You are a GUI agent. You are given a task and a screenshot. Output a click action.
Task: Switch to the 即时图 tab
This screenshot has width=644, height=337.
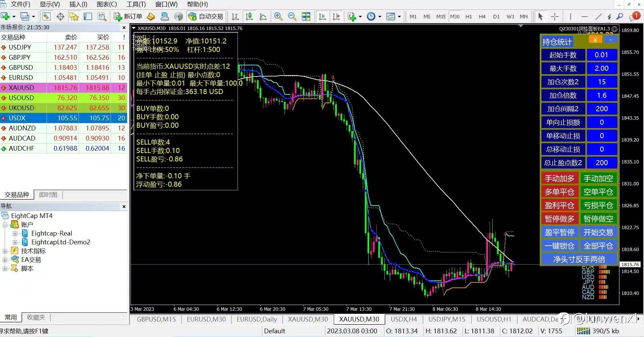[48, 194]
